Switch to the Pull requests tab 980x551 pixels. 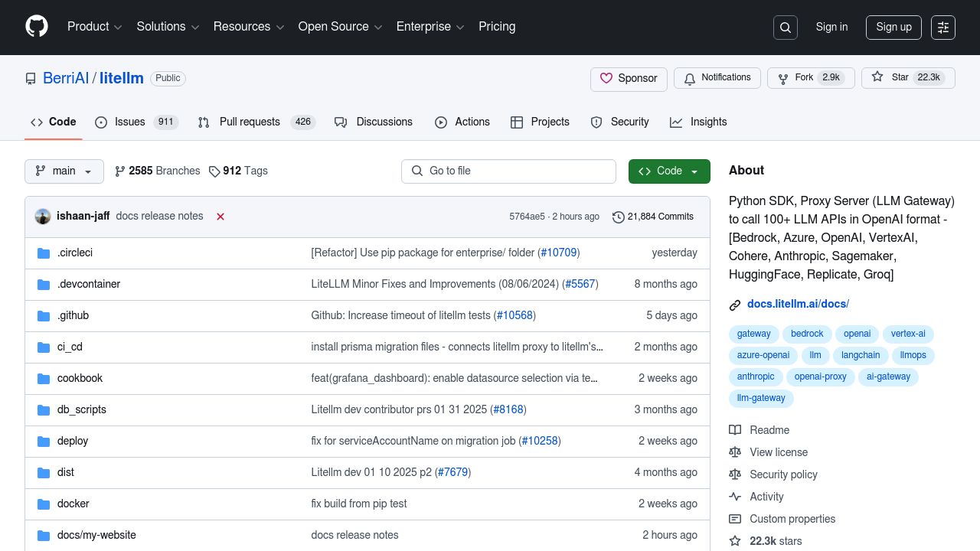tap(256, 122)
